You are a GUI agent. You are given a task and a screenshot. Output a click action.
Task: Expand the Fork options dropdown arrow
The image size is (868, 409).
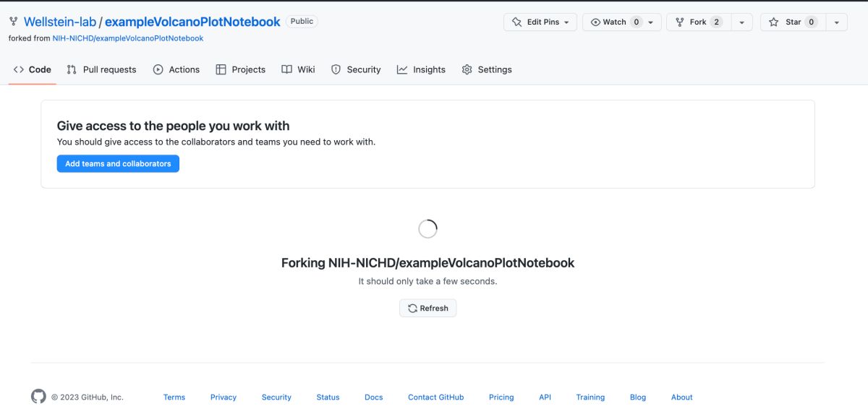tap(741, 22)
